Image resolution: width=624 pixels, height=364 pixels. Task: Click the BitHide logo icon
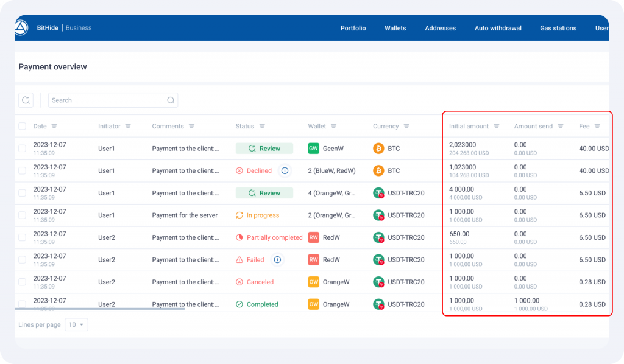click(x=21, y=28)
